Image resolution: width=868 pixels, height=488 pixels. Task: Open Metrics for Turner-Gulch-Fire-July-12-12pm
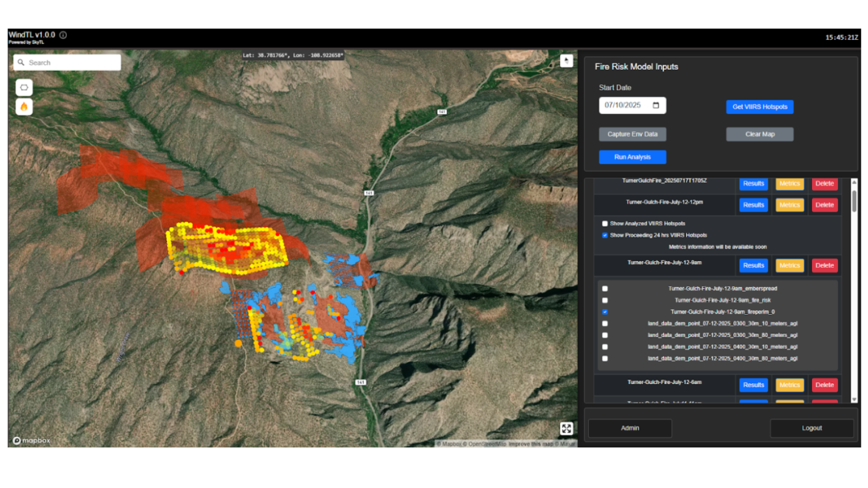(x=789, y=205)
